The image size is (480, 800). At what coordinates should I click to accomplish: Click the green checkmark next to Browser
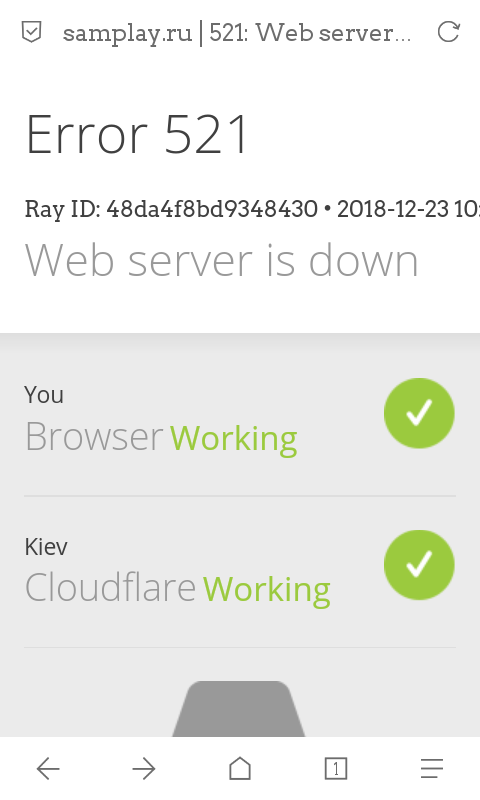coord(419,413)
